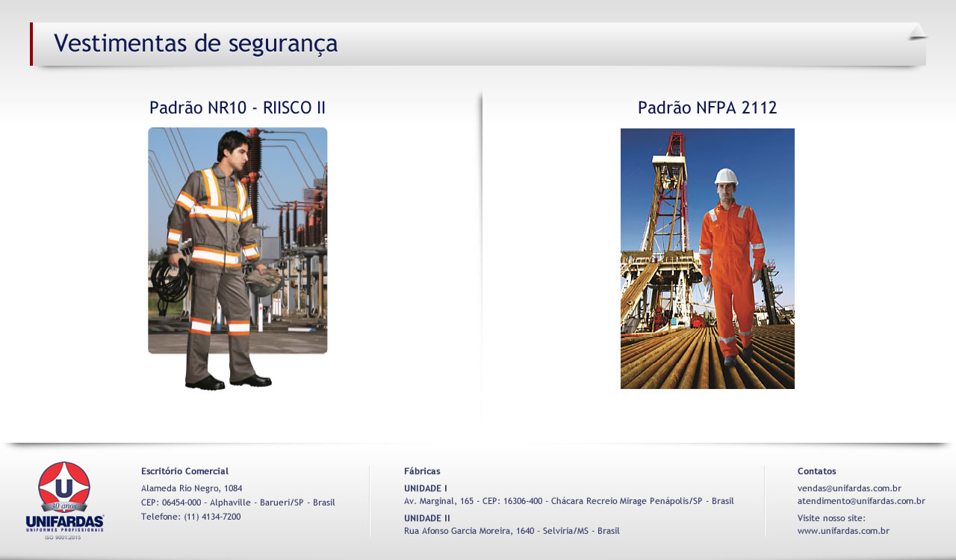Click the 'Contatos' heading
956x560 pixels.
816,471
